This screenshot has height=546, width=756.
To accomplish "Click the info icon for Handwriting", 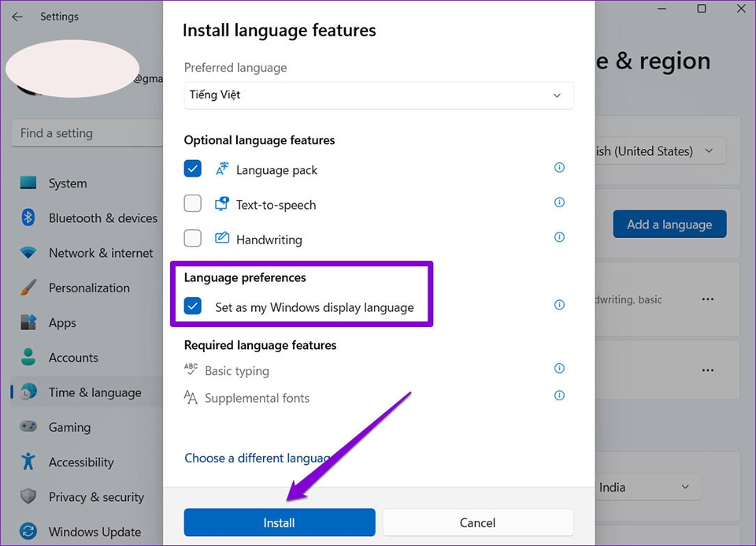I will [559, 237].
